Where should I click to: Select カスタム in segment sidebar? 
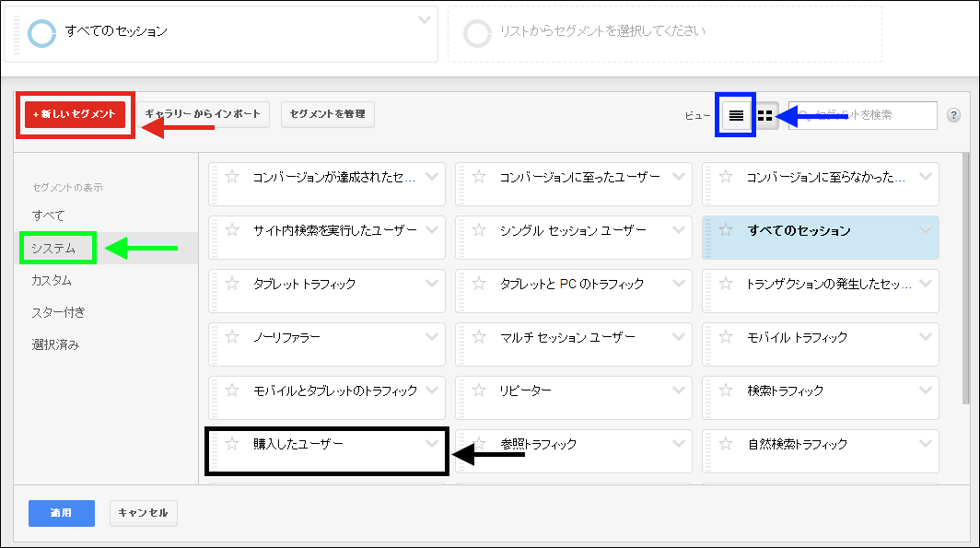tap(52, 280)
